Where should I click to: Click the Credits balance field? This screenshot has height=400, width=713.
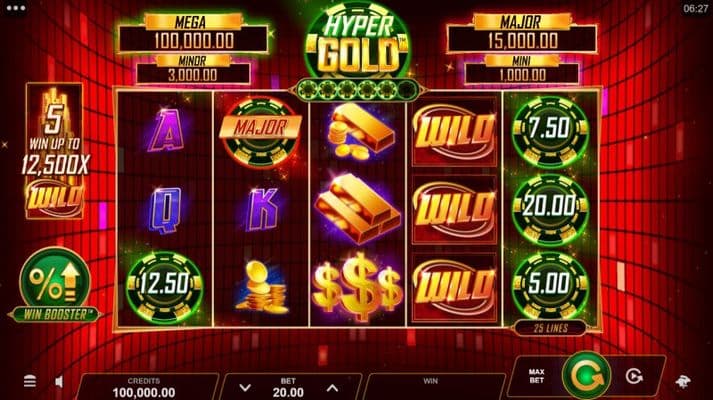coord(144,388)
